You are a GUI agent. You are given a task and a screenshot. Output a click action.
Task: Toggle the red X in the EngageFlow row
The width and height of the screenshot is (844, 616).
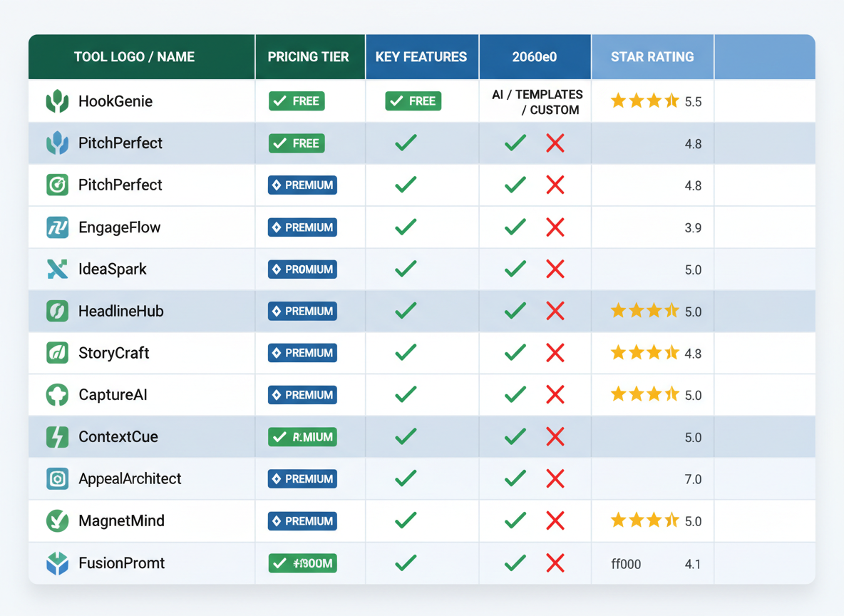point(555,227)
